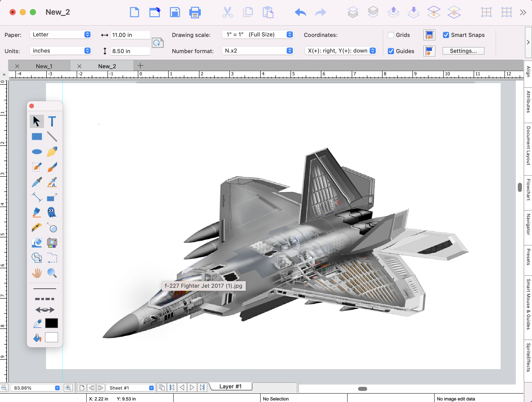Add a new document tab

coord(141,66)
